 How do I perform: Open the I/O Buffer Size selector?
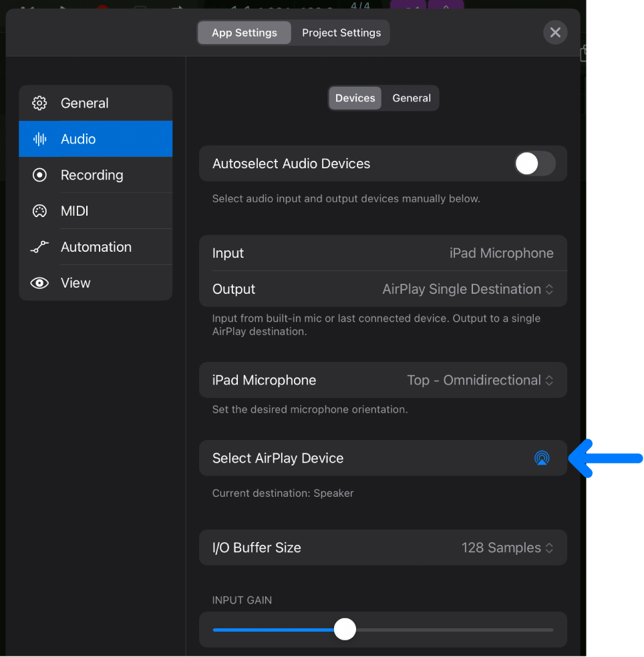[507, 547]
